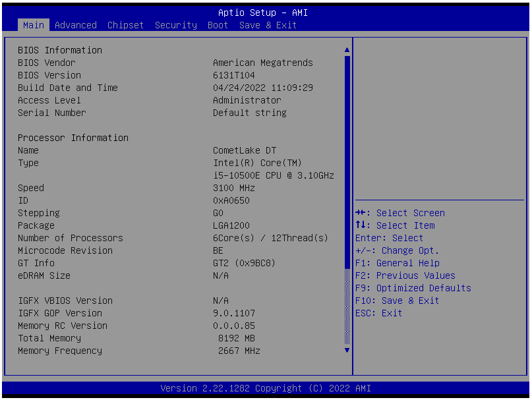Open the Chipset tab

point(125,25)
